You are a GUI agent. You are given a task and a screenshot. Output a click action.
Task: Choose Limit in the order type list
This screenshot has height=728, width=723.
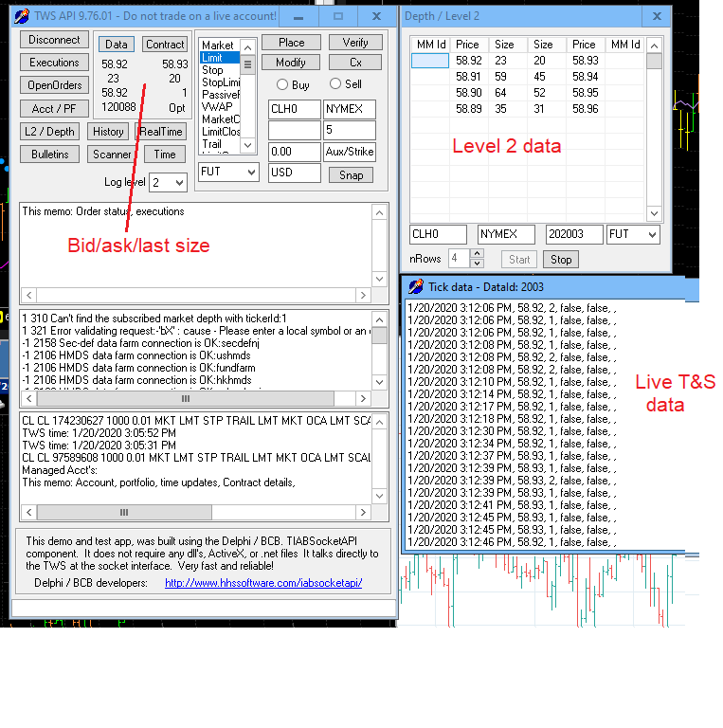tap(218, 58)
